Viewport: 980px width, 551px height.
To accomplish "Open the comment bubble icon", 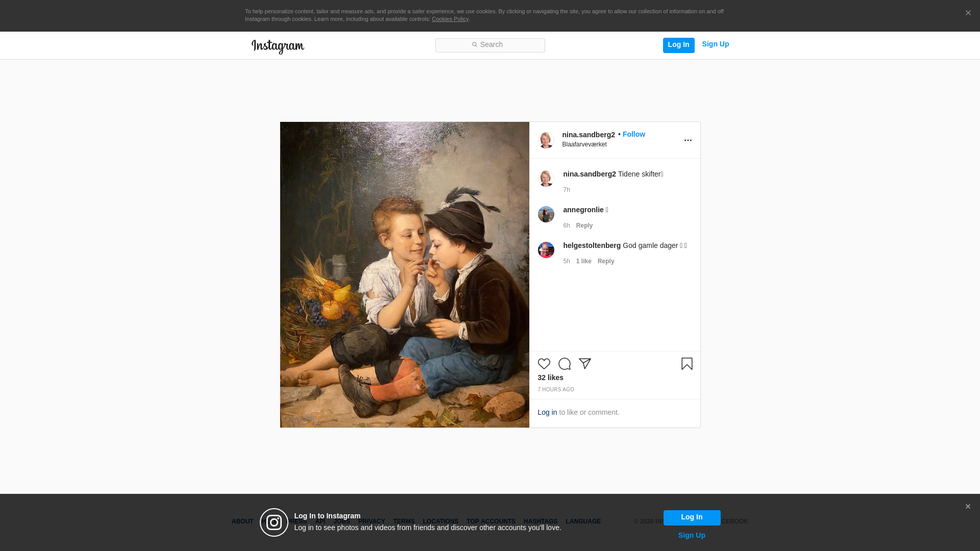I will (565, 364).
